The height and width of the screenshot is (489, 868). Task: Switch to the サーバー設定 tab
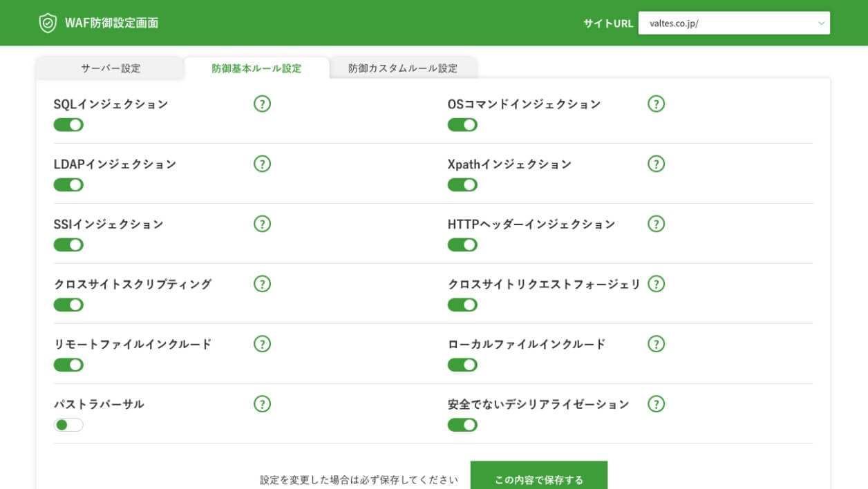111,68
